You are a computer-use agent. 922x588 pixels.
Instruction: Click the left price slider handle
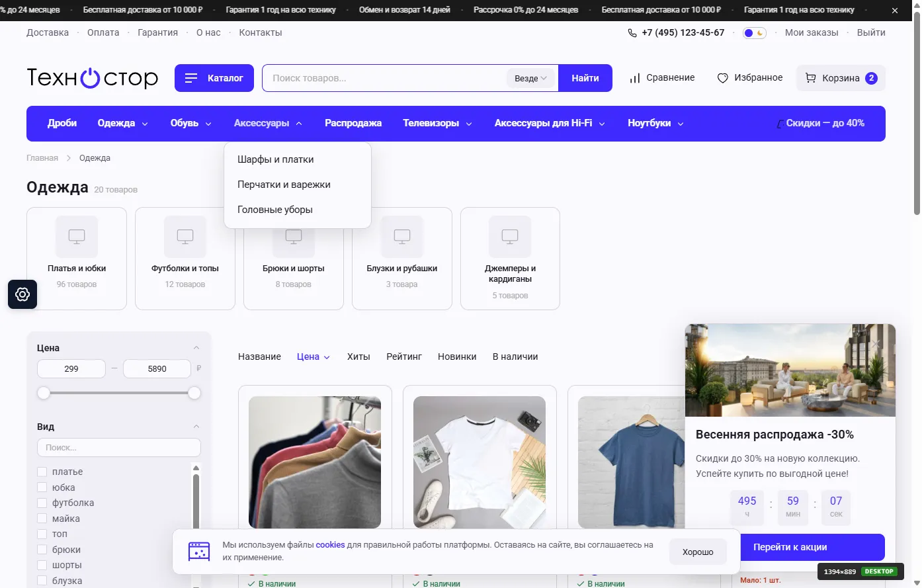(44, 393)
